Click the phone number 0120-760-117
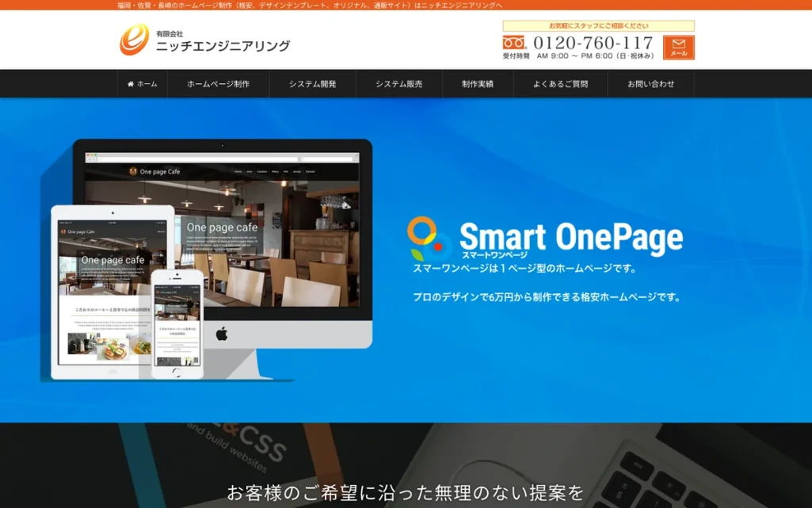The width and height of the screenshot is (812, 508). pos(593,43)
